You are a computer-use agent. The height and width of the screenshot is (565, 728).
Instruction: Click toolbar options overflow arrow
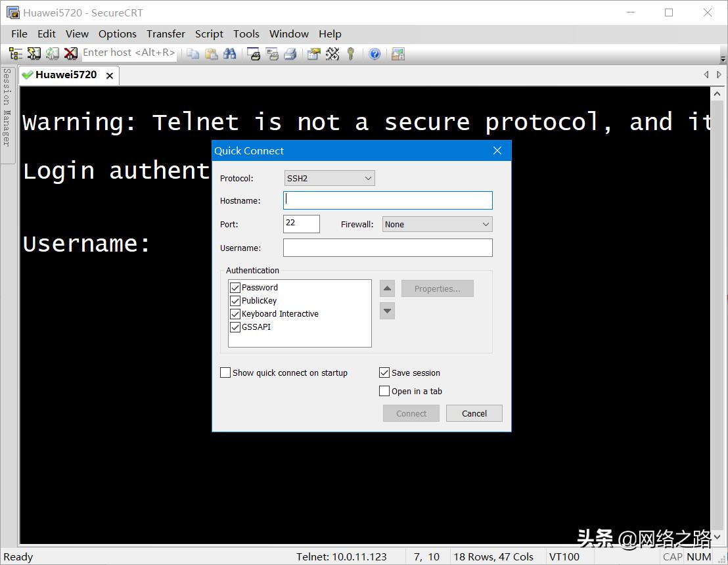pos(723,59)
